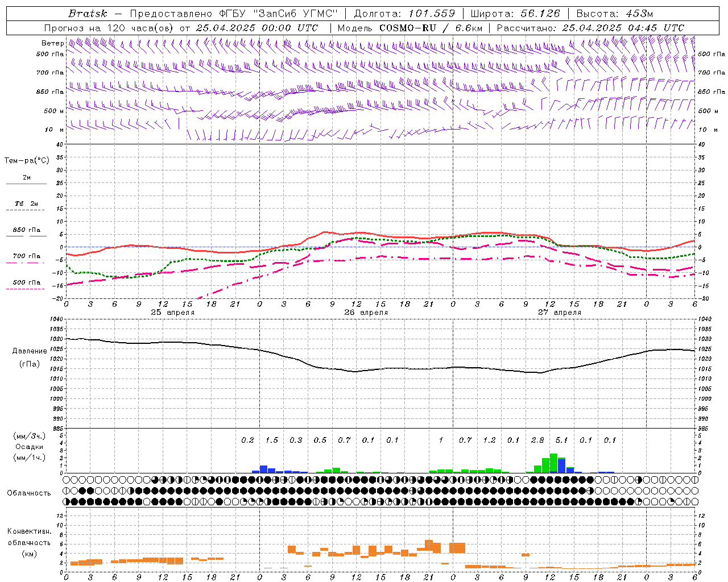This screenshot has width=728, height=582.
Task: Click the 1.2 three-hour precipitation value
Action: [x=489, y=440]
